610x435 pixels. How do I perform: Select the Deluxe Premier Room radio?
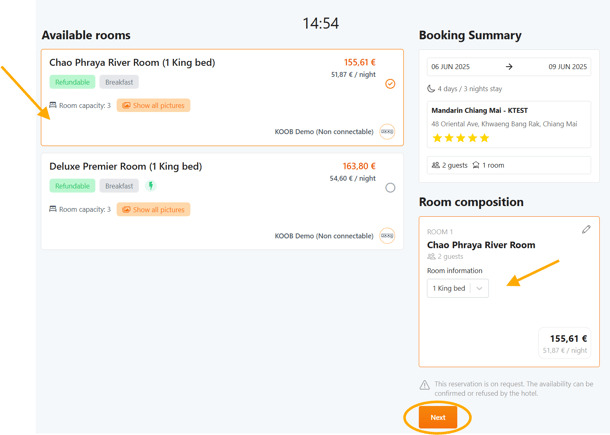pos(390,187)
